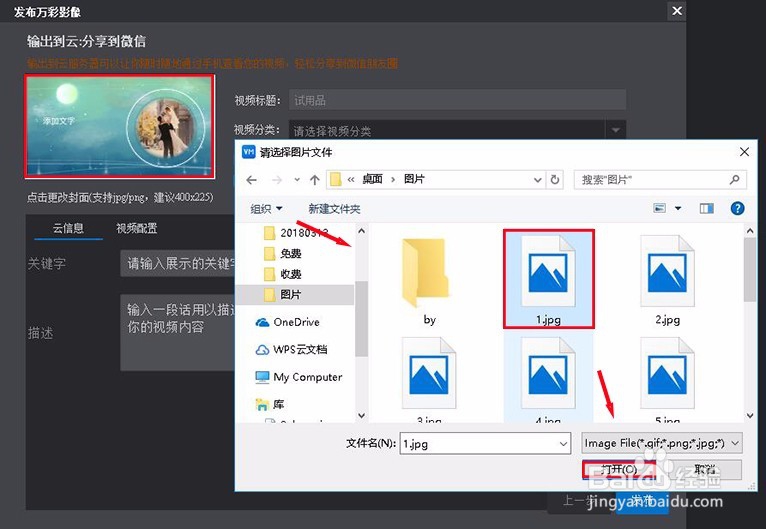Refresh the 图片 folder listing

point(555,180)
